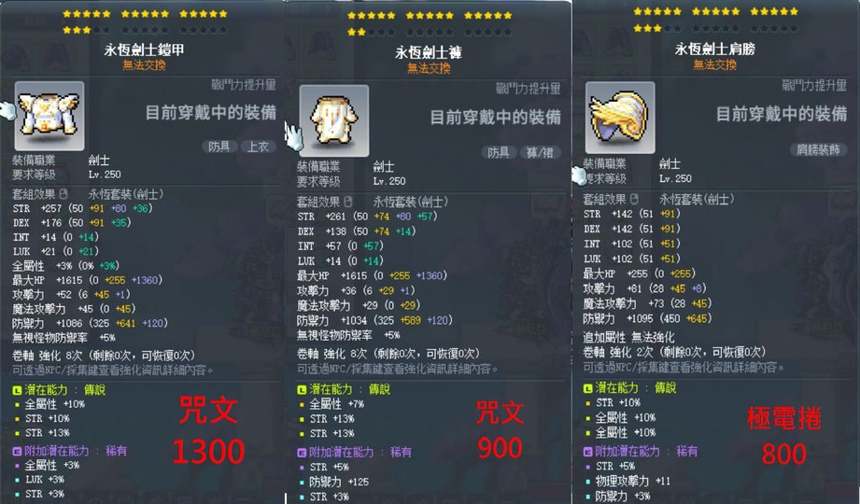Click the green potential icon on armor panel
Screen dimensions: 860x504
(17, 390)
